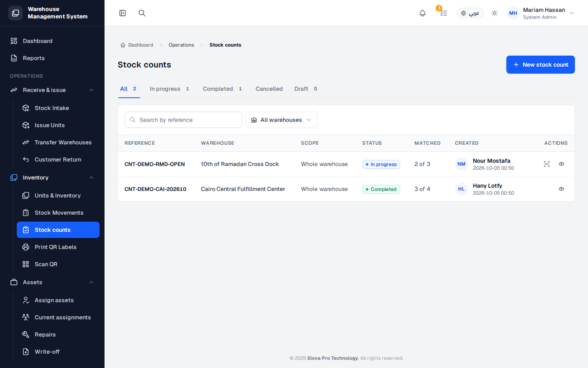Click Operations breadcrumb link
The image size is (588, 368).
(x=181, y=45)
